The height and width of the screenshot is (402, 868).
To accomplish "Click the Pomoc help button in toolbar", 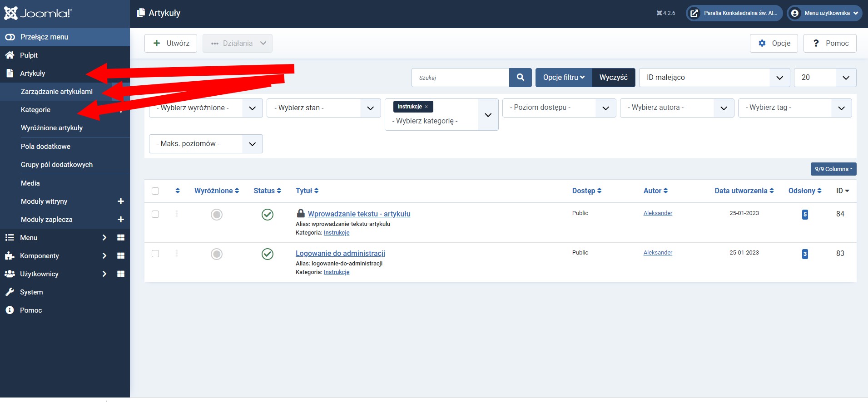I will (x=830, y=43).
